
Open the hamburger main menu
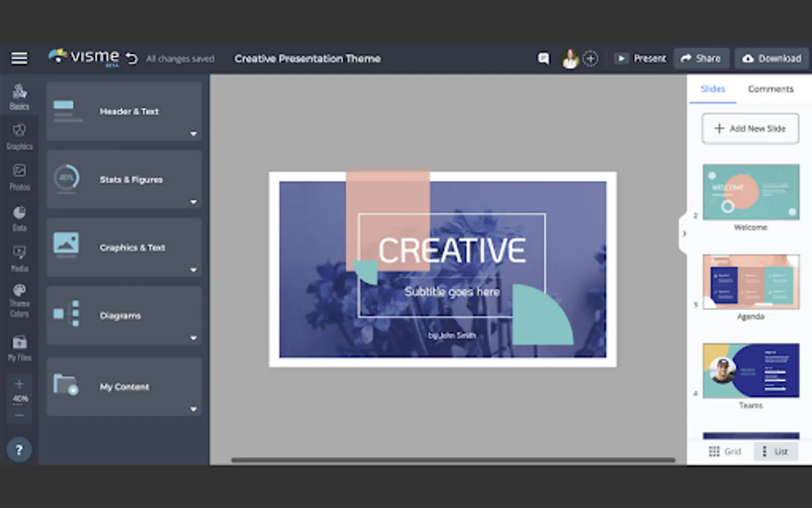[x=19, y=58]
